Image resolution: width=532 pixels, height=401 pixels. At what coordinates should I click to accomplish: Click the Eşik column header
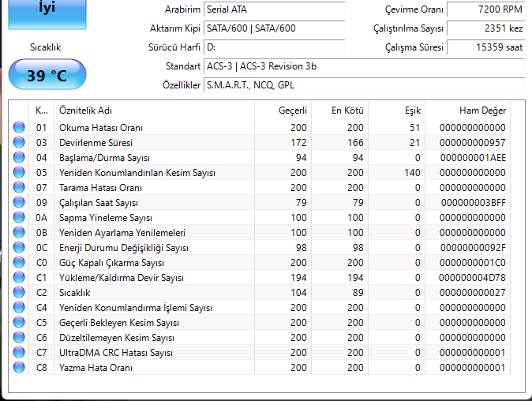click(x=396, y=111)
